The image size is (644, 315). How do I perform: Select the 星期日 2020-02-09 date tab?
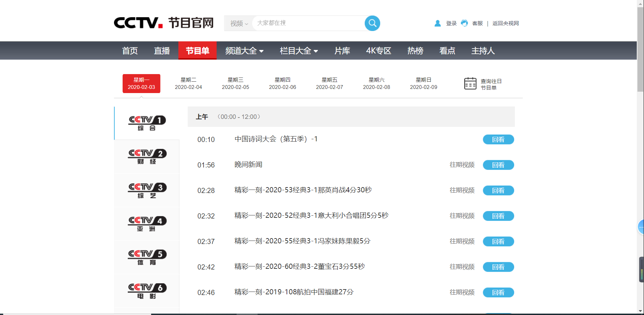coord(424,83)
